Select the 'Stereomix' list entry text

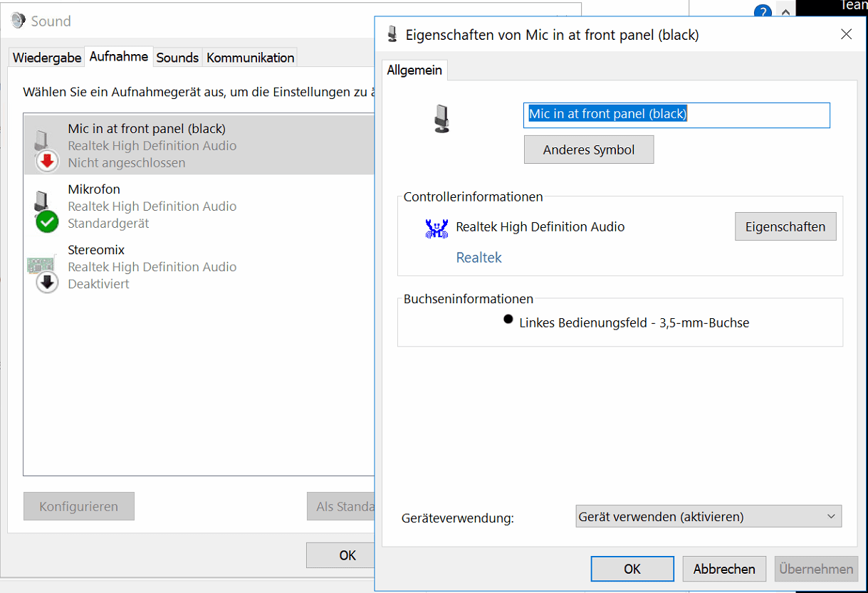click(x=96, y=250)
